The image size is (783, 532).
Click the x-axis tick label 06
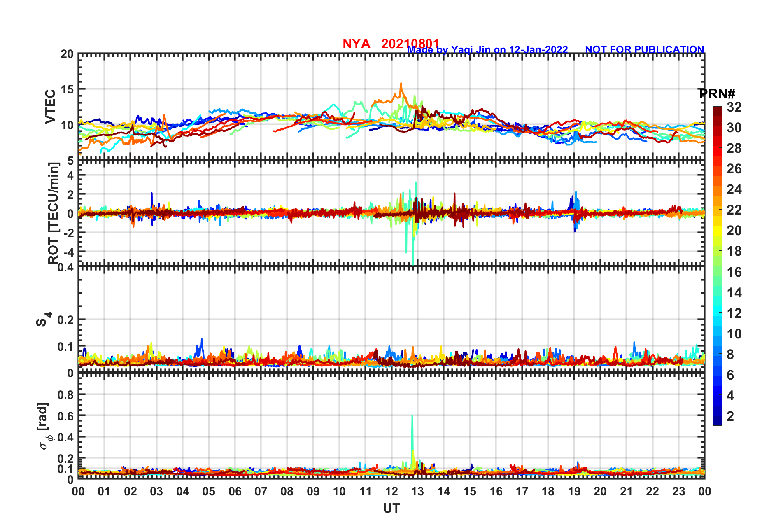pos(235,491)
